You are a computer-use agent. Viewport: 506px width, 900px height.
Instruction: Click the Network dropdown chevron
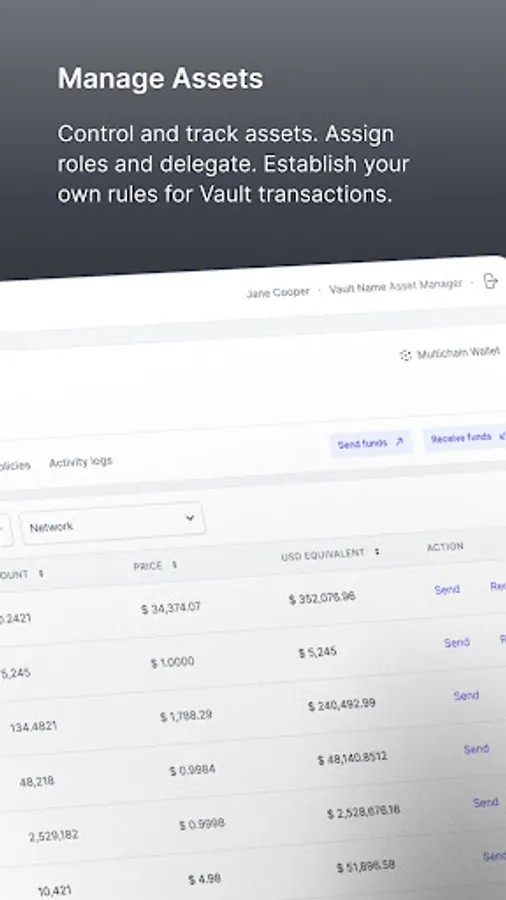190,518
